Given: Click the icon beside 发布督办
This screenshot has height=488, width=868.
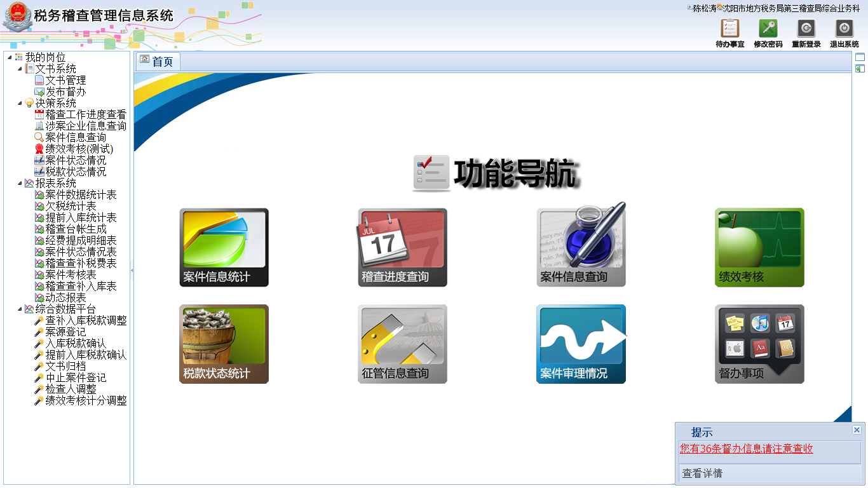Looking at the screenshot, I should click(x=39, y=92).
